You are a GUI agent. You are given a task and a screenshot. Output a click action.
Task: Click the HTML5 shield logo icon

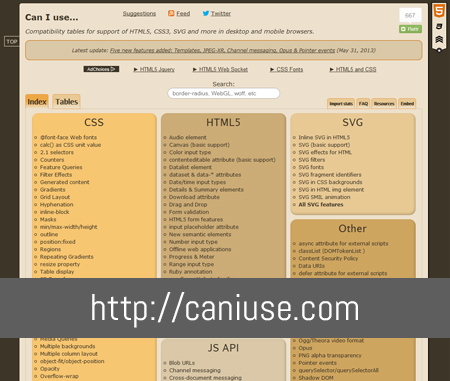point(439,11)
